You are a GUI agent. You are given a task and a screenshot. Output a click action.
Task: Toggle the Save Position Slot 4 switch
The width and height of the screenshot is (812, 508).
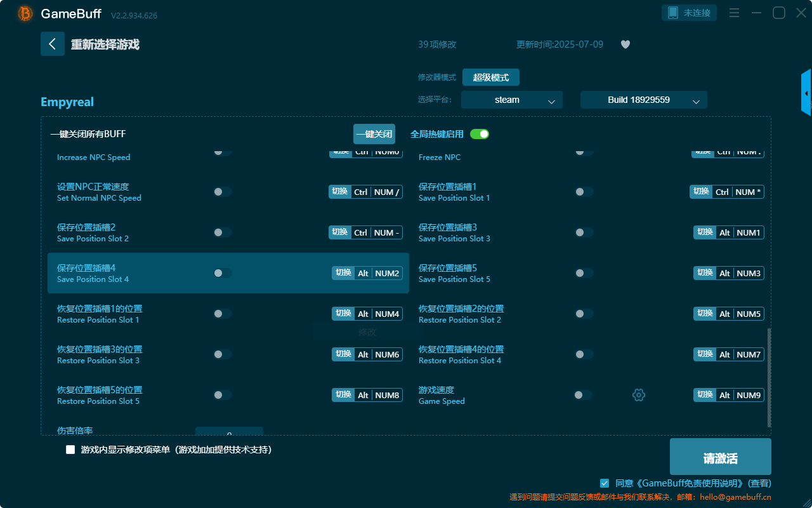point(223,272)
